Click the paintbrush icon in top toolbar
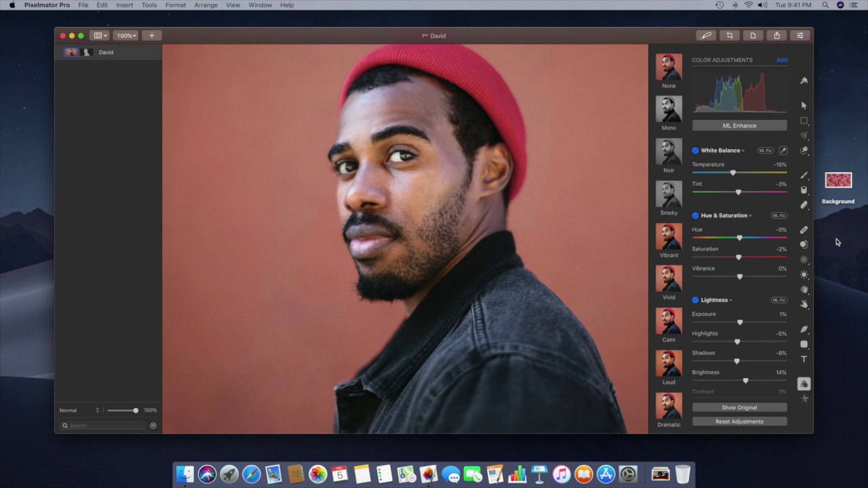Viewport: 868px width, 488px height. point(706,35)
